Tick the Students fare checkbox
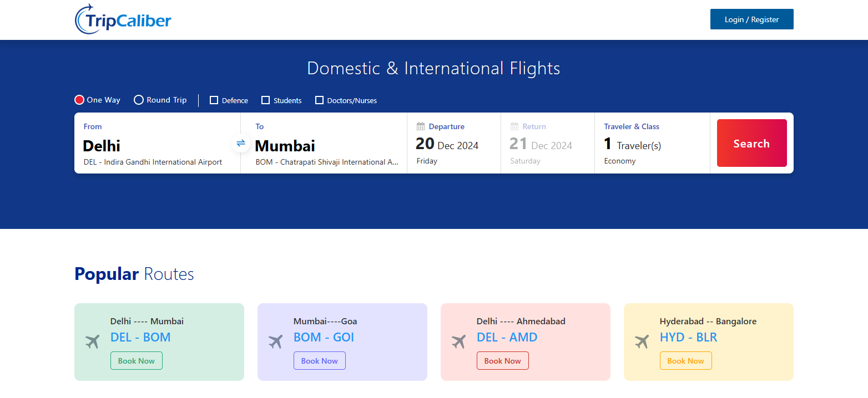Viewport: 868px width, 398px height. coord(265,100)
